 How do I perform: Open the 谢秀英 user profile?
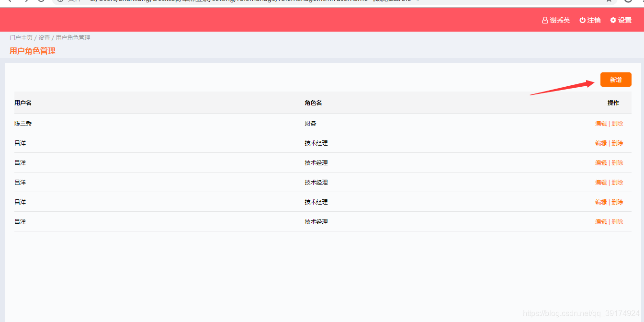tap(556, 20)
